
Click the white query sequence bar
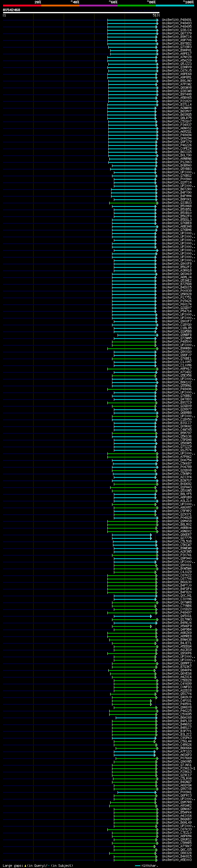[x=81, y=12]
